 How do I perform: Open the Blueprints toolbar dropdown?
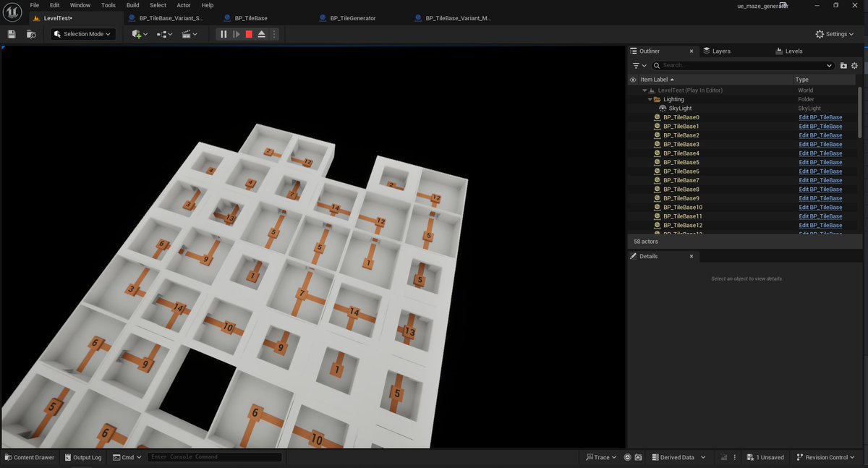click(164, 34)
